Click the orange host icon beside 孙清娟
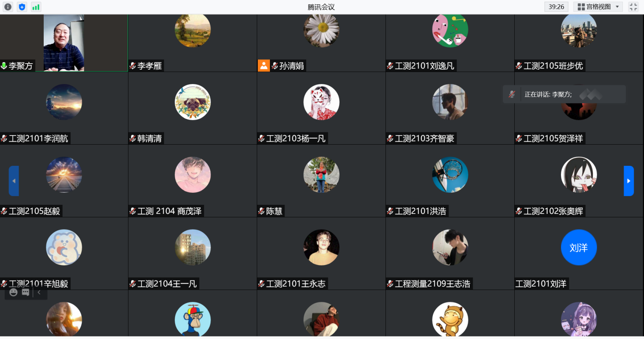The width and height of the screenshot is (644, 339). point(263,66)
